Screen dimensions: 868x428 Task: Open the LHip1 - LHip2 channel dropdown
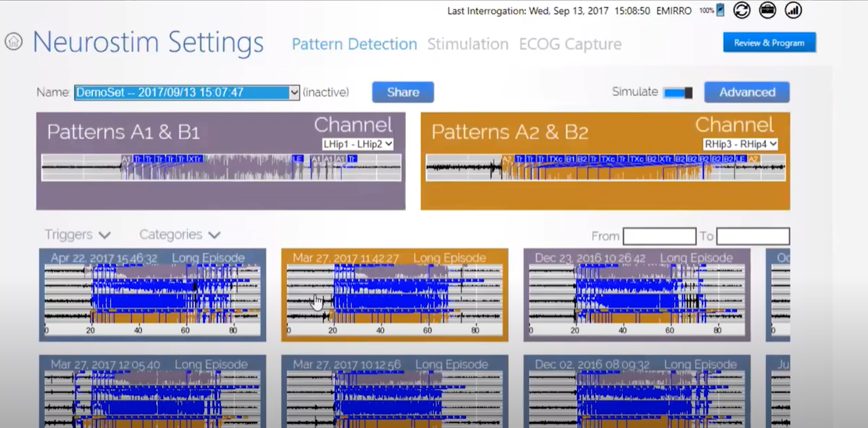click(358, 144)
